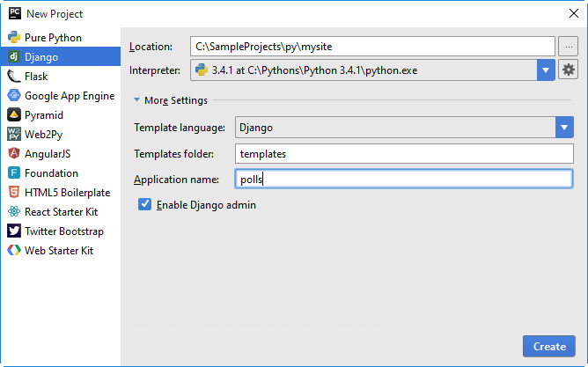Viewport: 588px width, 367px height.
Task: Click the 'Location:' label
Action: (151, 47)
